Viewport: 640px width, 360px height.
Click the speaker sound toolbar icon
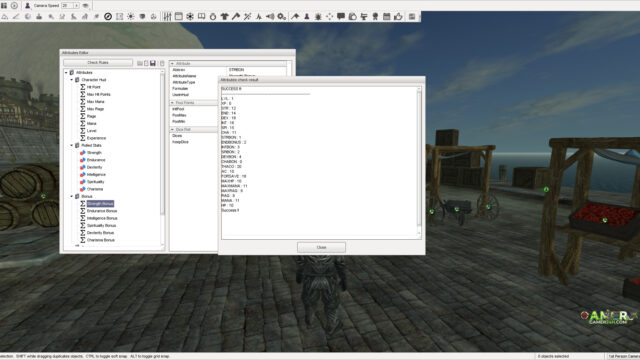coord(270,16)
